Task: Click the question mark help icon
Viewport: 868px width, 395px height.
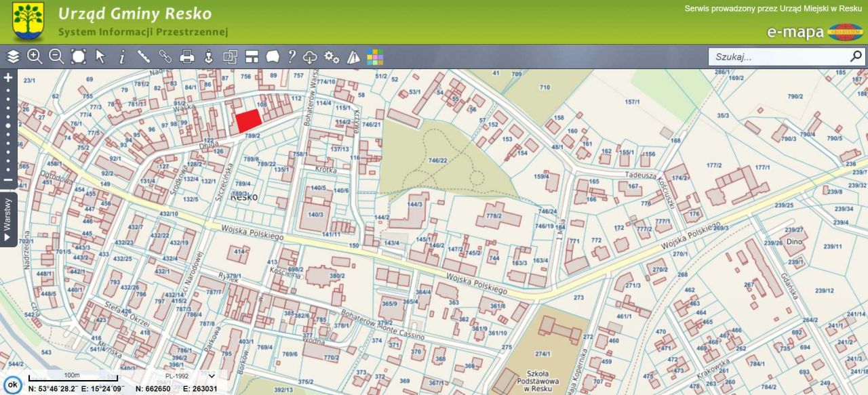Action: (x=292, y=57)
